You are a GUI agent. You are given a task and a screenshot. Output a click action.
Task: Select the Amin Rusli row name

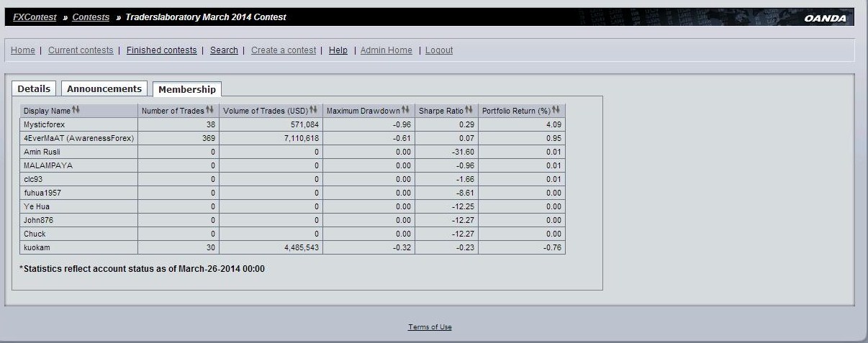42,152
